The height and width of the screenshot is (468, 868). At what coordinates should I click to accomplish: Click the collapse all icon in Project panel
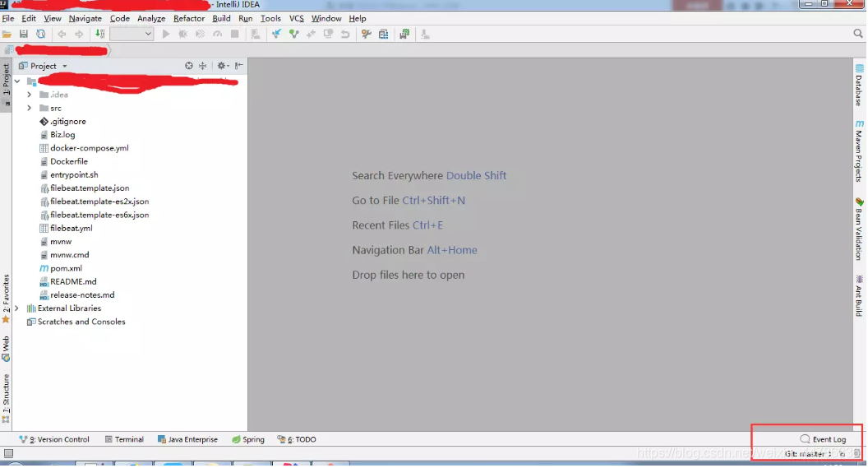(x=203, y=66)
